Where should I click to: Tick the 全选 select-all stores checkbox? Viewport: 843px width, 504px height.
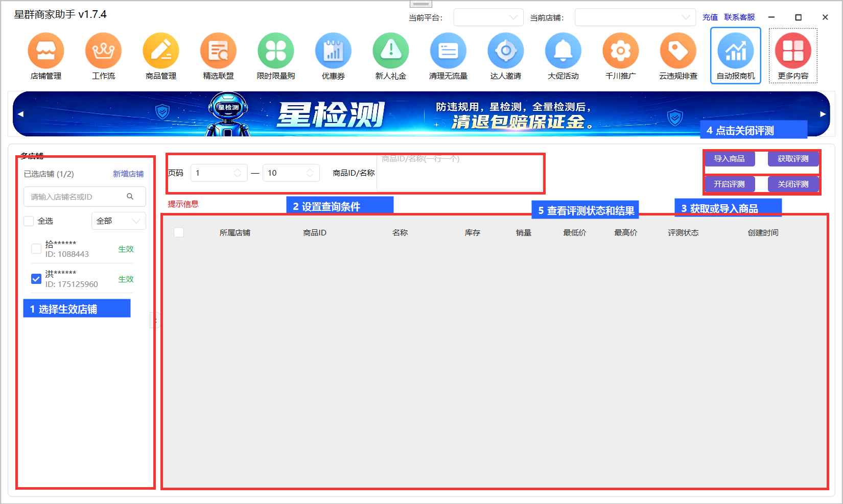click(x=29, y=221)
